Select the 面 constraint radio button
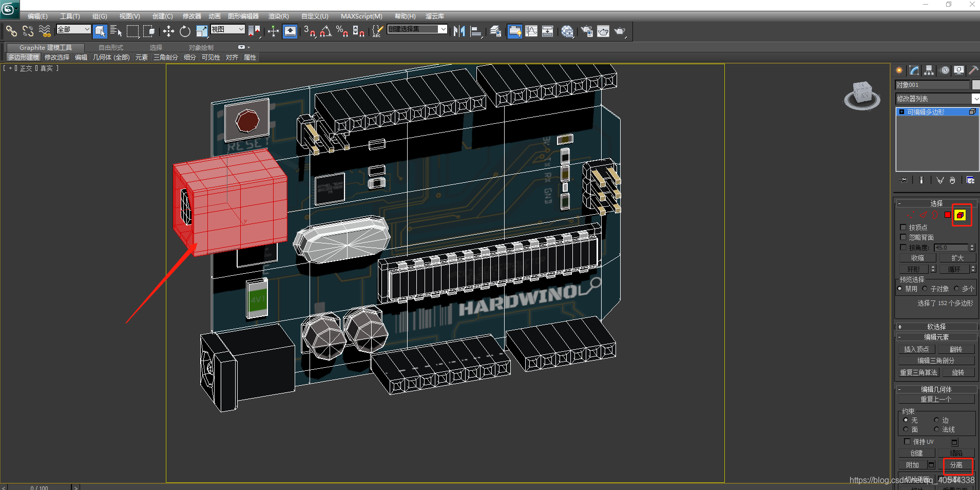Viewport: 980px width, 490px height. [x=906, y=429]
